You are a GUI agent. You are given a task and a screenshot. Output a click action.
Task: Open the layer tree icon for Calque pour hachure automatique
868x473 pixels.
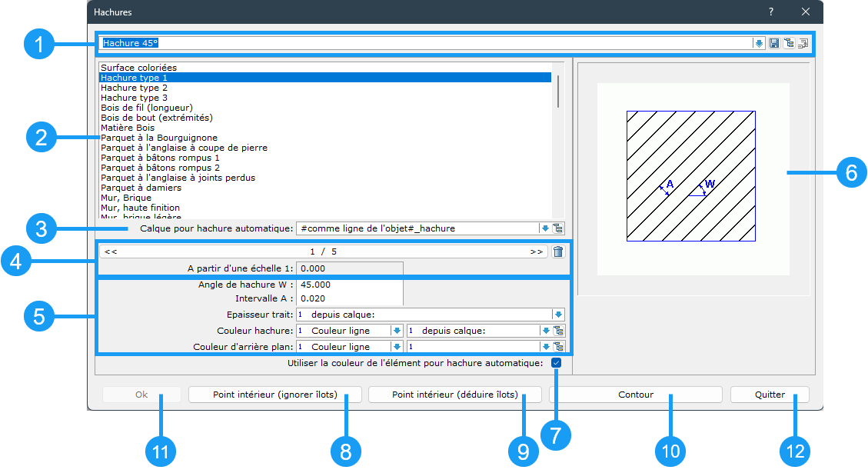(x=558, y=228)
